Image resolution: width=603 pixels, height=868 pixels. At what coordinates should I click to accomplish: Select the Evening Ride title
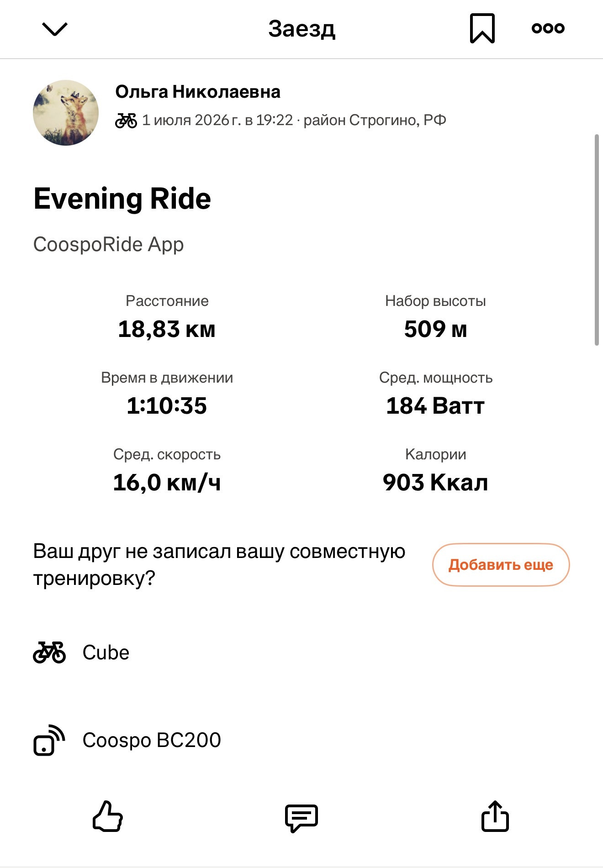(122, 199)
